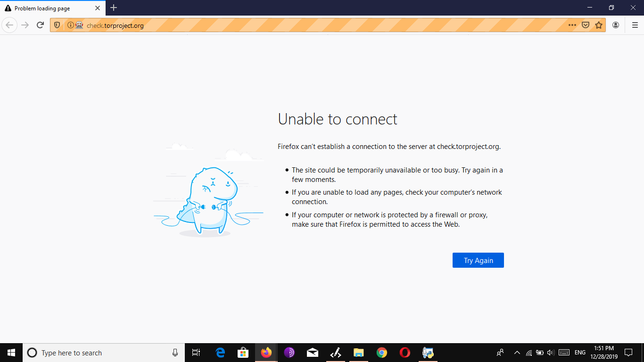Reload the current page
This screenshot has height=362, width=644.
(x=41, y=25)
